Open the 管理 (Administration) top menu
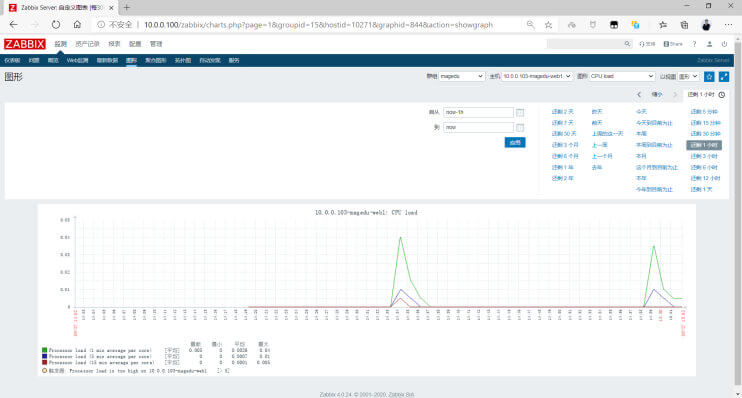 click(156, 44)
